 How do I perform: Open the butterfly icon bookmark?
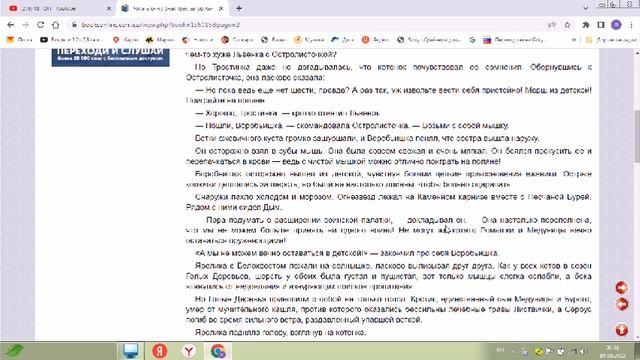[160, 40]
